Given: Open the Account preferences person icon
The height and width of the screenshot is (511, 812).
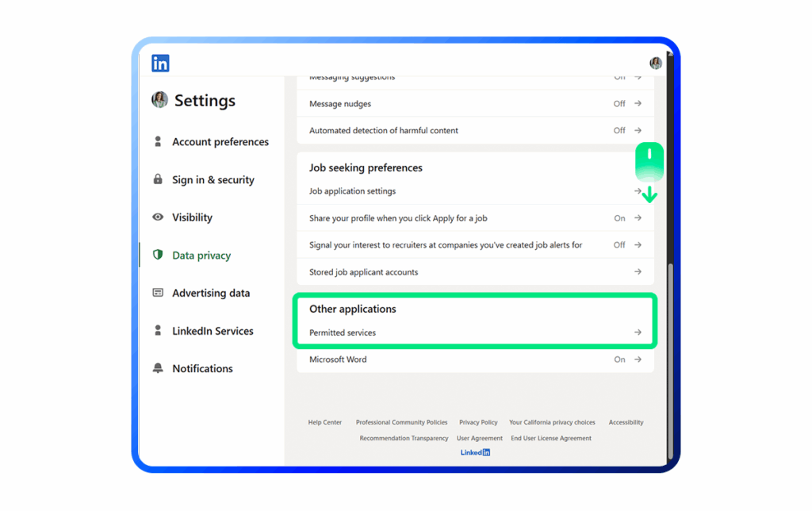Looking at the screenshot, I should pyautogui.click(x=159, y=141).
